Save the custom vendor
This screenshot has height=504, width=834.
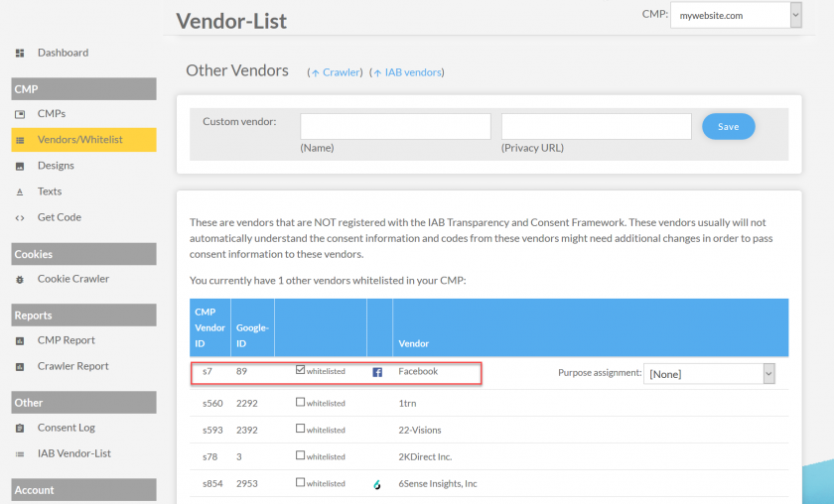pos(728,127)
